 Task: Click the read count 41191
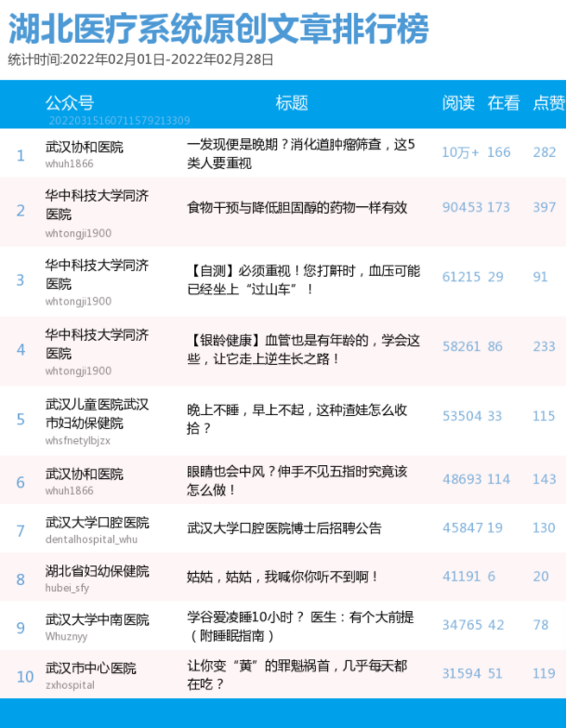[461, 577]
